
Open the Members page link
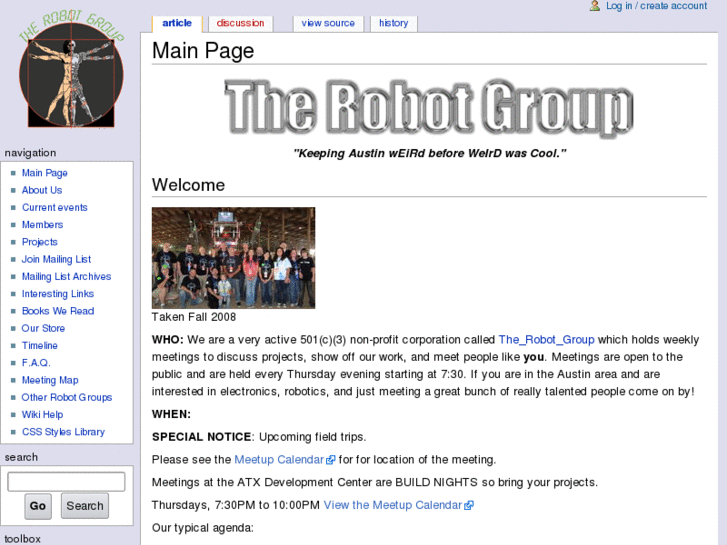(x=42, y=224)
